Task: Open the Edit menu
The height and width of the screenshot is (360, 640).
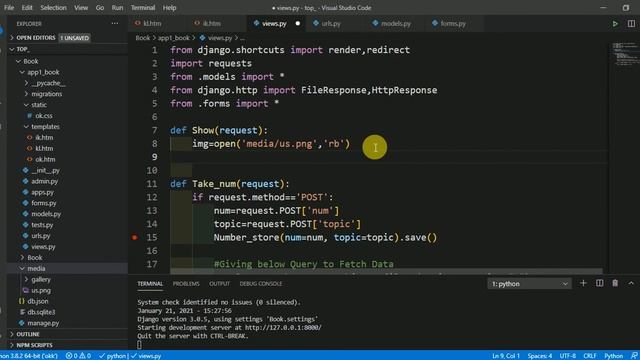Action: (x=27, y=8)
